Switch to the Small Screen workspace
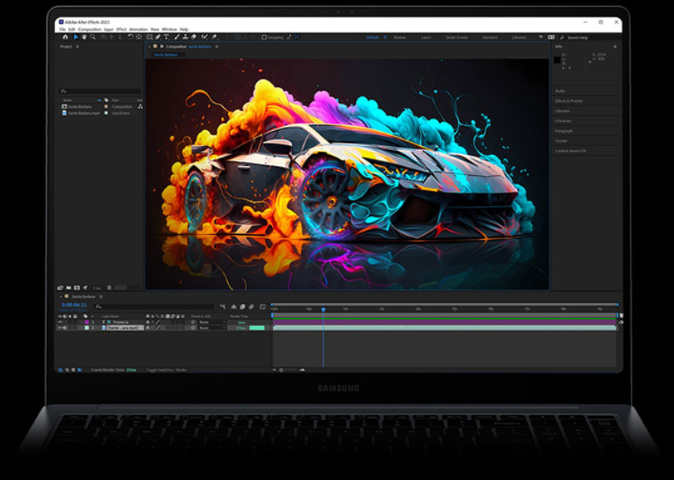This screenshot has width=674, height=480. click(x=456, y=37)
